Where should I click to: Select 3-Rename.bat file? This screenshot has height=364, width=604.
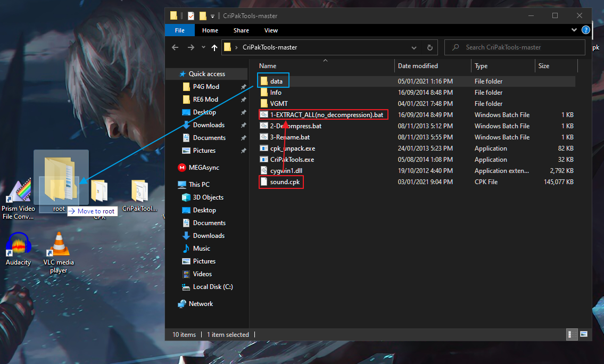[x=289, y=137]
